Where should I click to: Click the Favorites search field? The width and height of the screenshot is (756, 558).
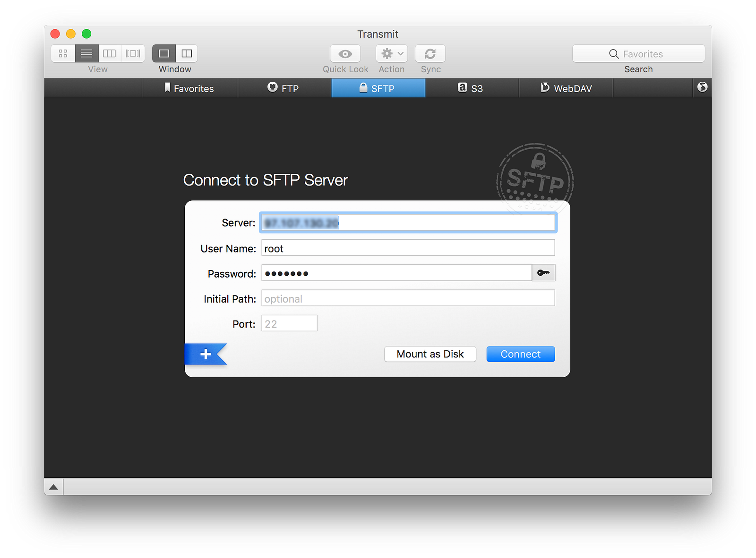[x=638, y=54]
